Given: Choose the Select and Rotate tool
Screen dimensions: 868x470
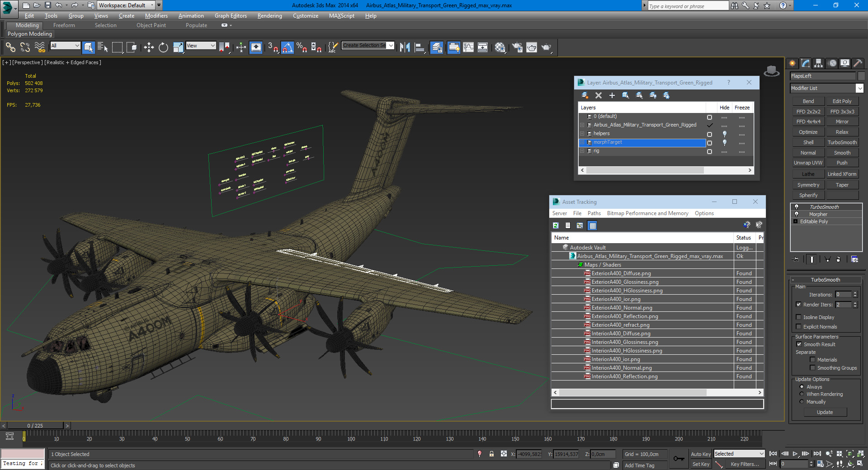Looking at the screenshot, I should (163, 47).
